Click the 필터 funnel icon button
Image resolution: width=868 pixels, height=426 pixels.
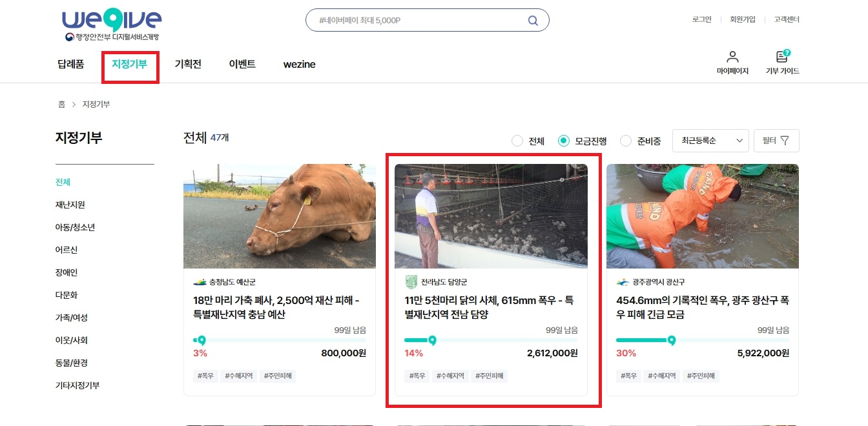pos(776,141)
